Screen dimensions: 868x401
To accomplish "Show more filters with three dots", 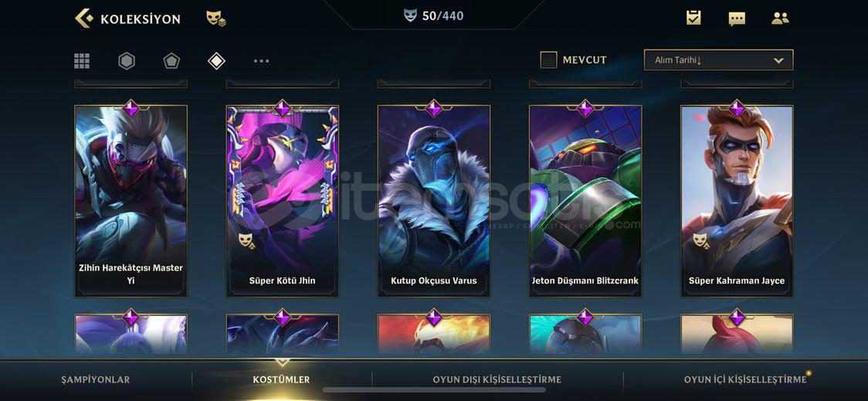I will pos(261,61).
